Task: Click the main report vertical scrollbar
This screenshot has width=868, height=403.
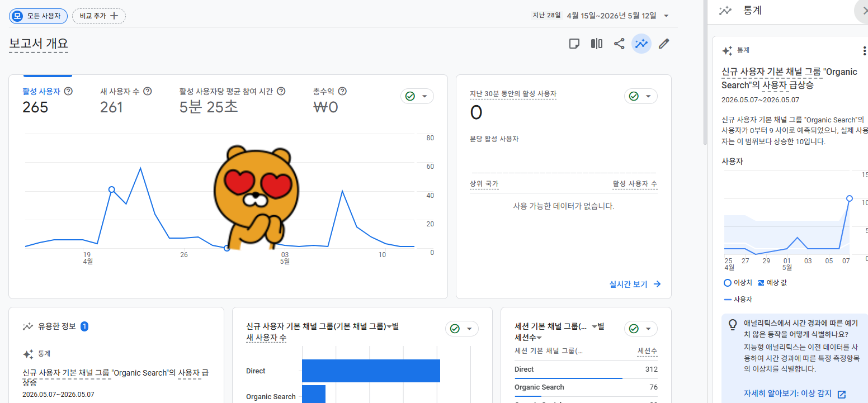Action: [x=705, y=73]
